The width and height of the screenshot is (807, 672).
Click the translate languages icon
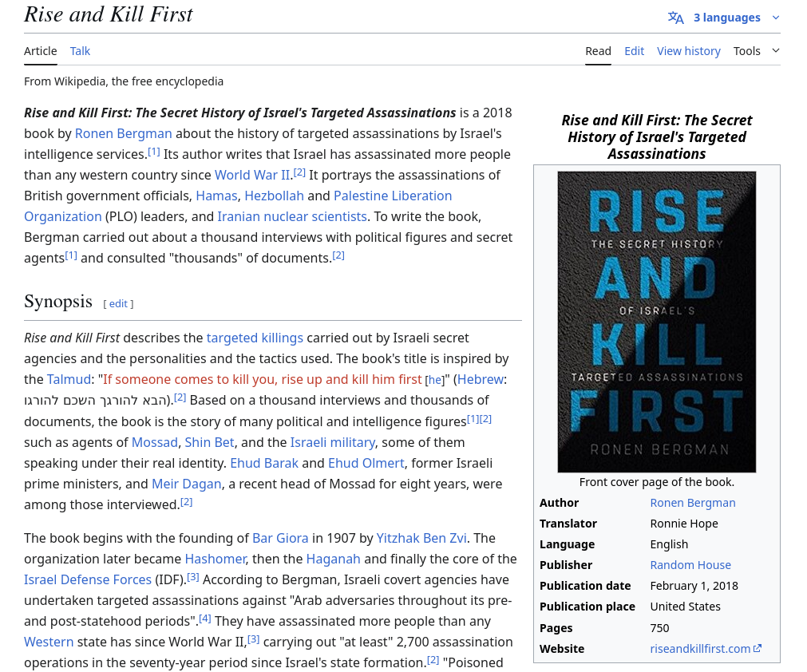pyautogui.click(x=675, y=18)
